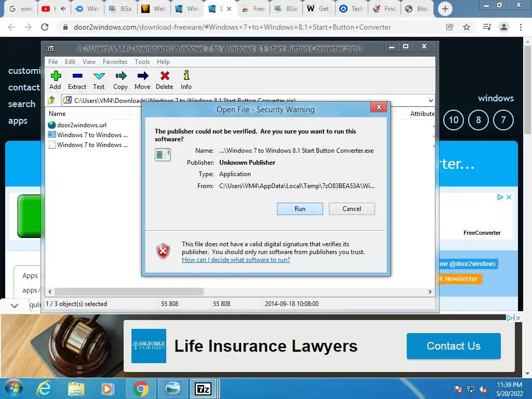Reload the door2windows page

pyautogui.click(x=45, y=27)
